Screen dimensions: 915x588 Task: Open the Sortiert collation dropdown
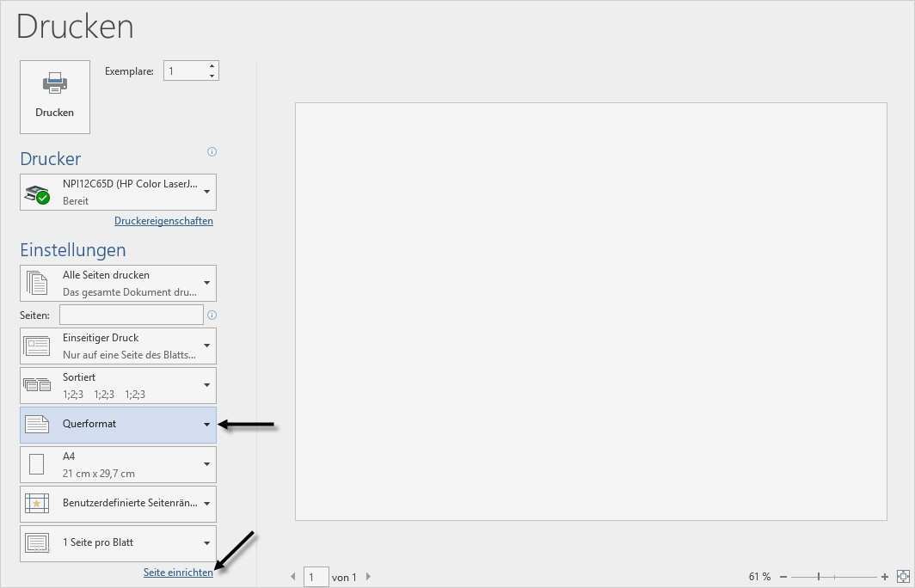pyautogui.click(x=118, y=386)
